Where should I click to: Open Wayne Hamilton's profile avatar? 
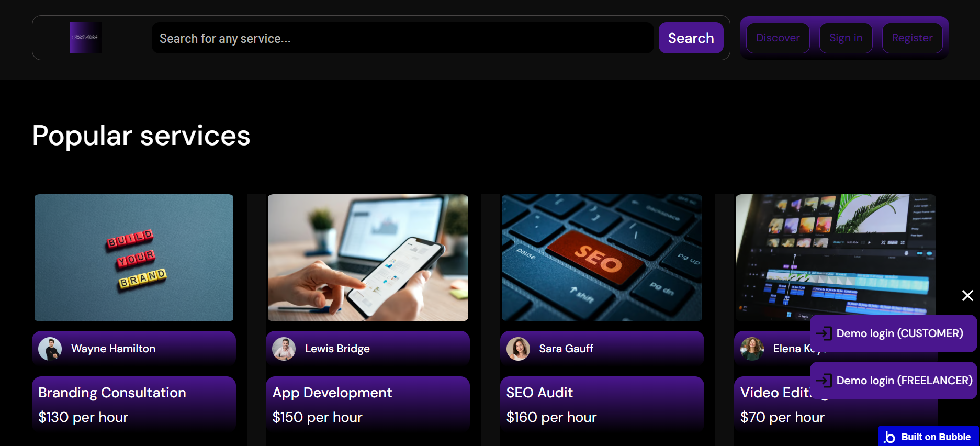50,349
